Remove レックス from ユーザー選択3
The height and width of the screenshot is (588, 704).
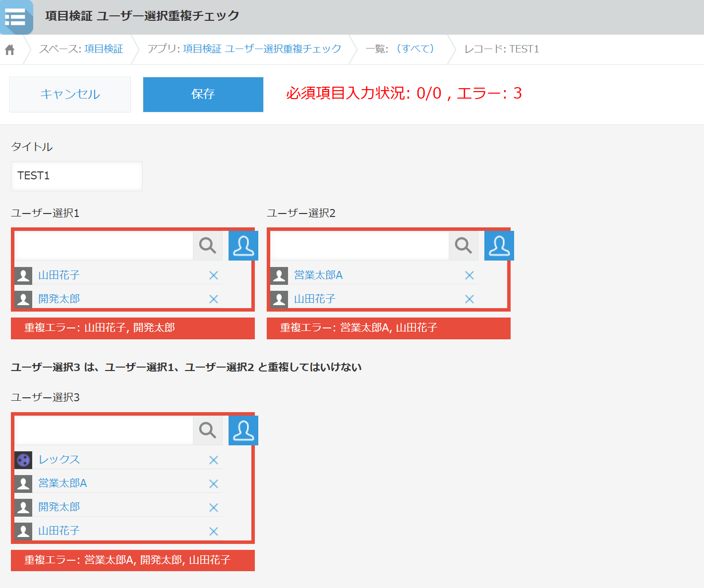point(214,460)
